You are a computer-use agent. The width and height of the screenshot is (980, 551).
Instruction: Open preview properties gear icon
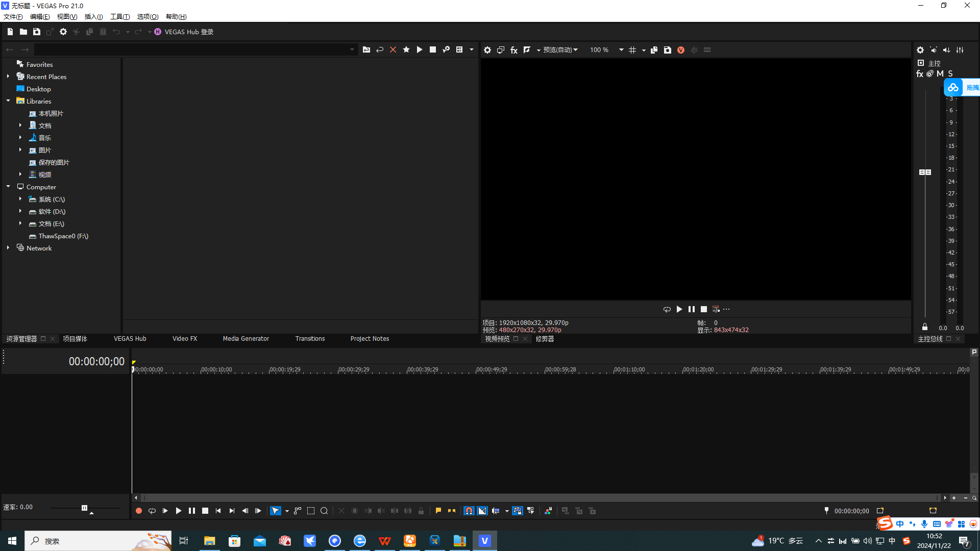click(487, 50)
